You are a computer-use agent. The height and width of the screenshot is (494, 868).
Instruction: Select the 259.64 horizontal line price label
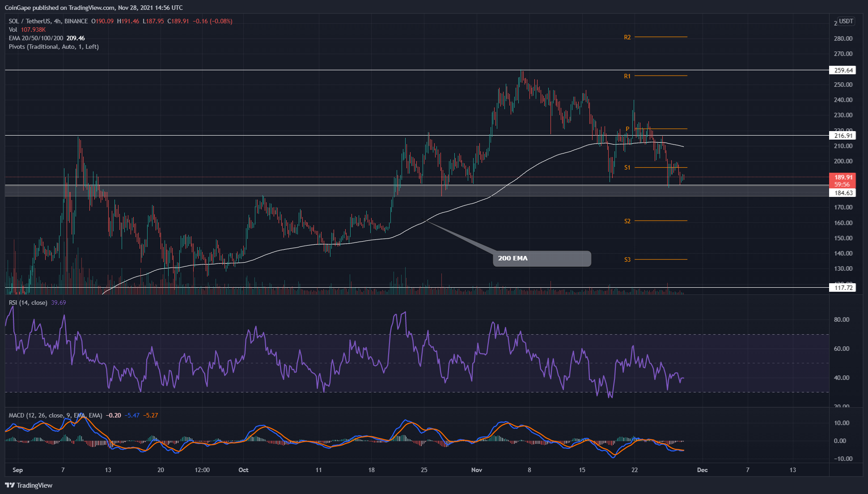[x=843, y=70]
